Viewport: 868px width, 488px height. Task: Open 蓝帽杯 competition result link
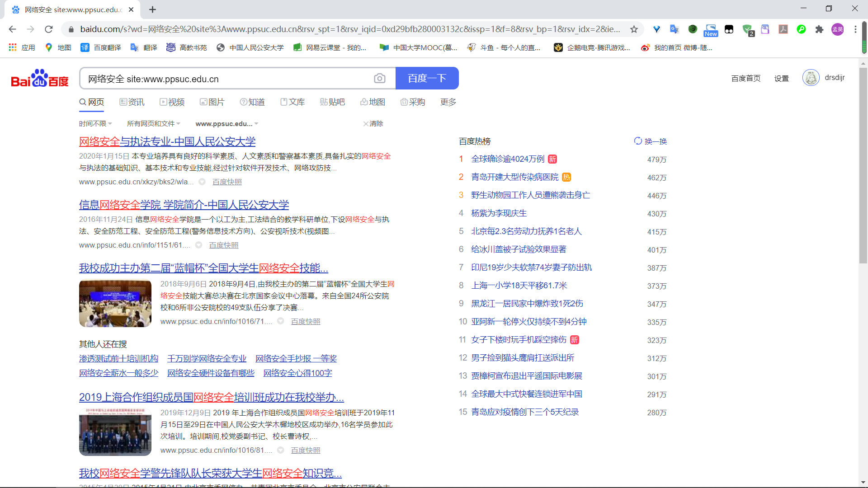pos(203,268)
